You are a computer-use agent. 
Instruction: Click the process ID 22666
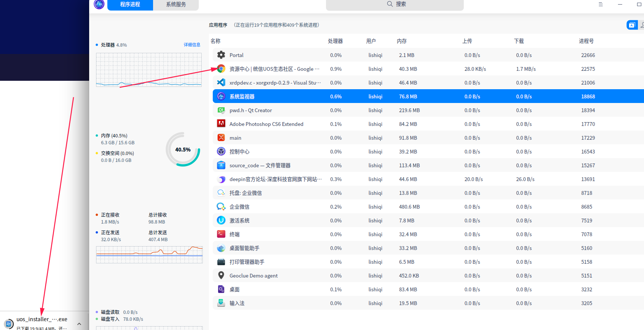(x=588, y=55)
